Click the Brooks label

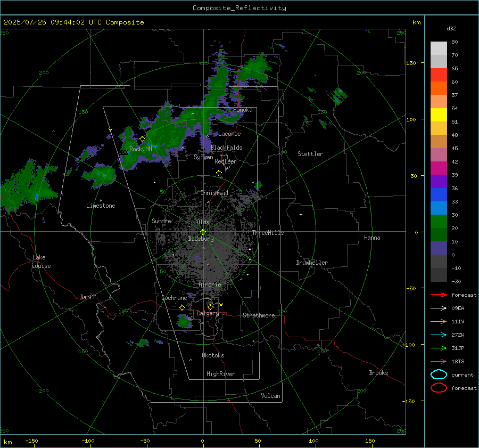tap(378, 373)
